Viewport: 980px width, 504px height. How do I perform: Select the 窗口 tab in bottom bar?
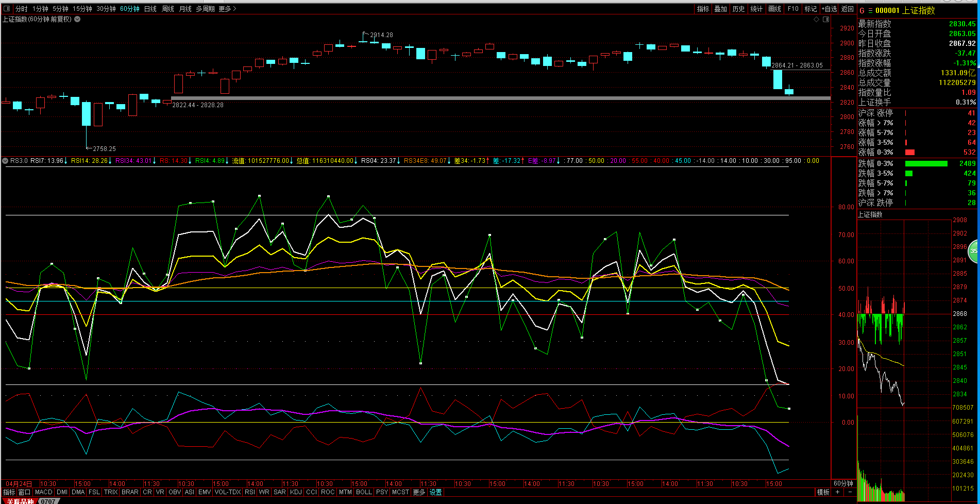point(25,492)
